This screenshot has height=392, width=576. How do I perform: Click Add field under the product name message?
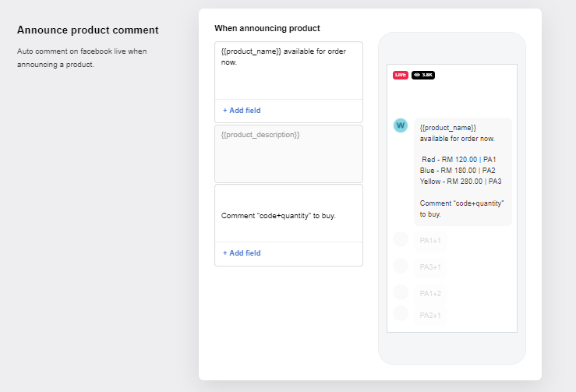tap(242, 110)
